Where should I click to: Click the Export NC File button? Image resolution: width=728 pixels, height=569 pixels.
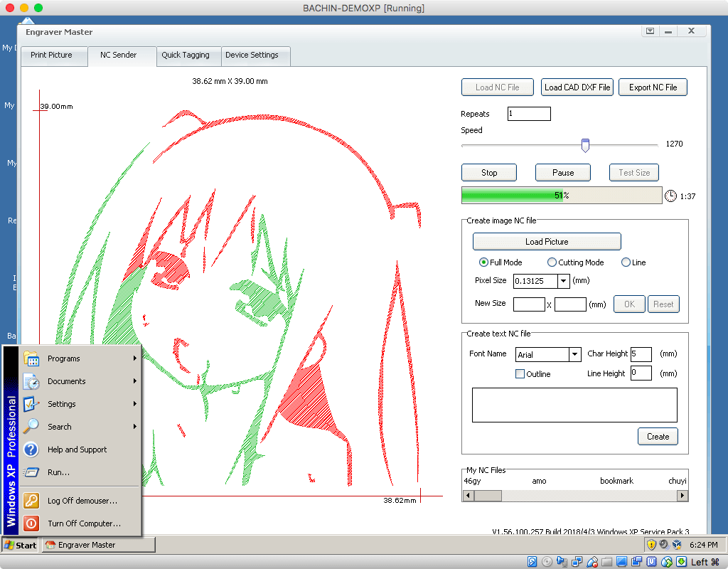tap(653, 87)
